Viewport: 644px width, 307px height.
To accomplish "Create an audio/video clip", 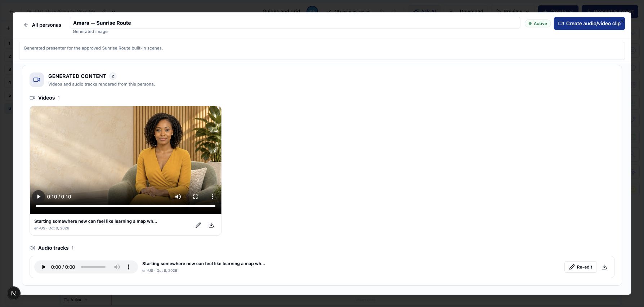I will pyautogui.click(x=589, y=23).
